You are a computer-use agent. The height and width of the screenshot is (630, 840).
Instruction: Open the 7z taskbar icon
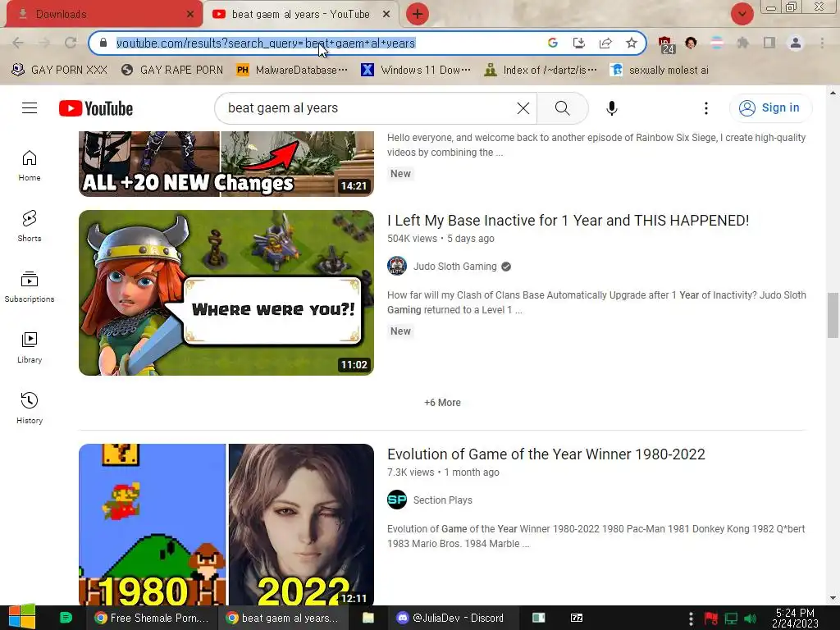(x=577, y=618)
